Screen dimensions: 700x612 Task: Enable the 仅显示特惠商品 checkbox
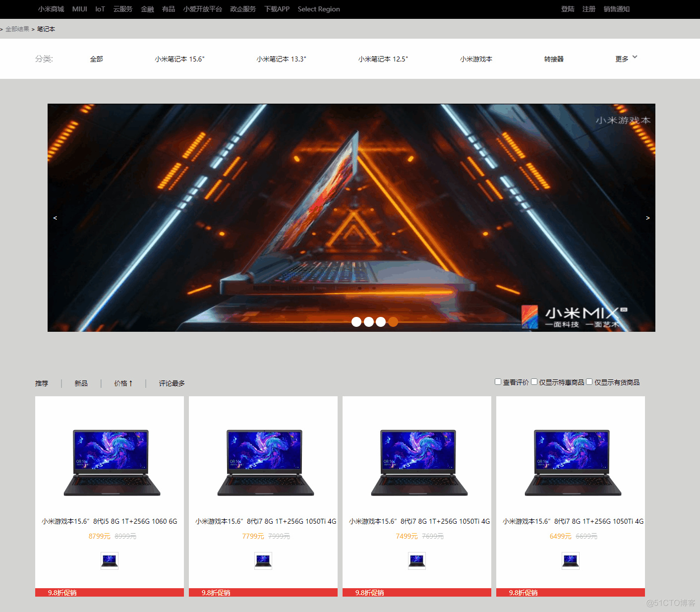click(534, 381)
